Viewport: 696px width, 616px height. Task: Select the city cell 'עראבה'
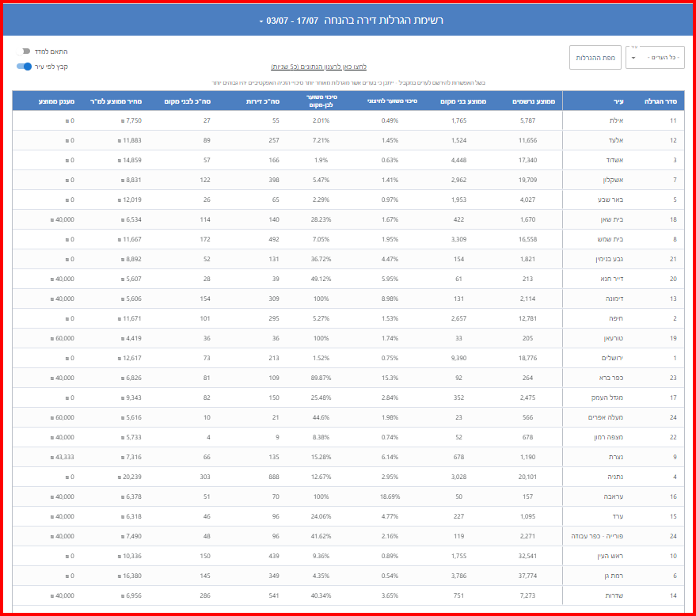coord(614,496)
